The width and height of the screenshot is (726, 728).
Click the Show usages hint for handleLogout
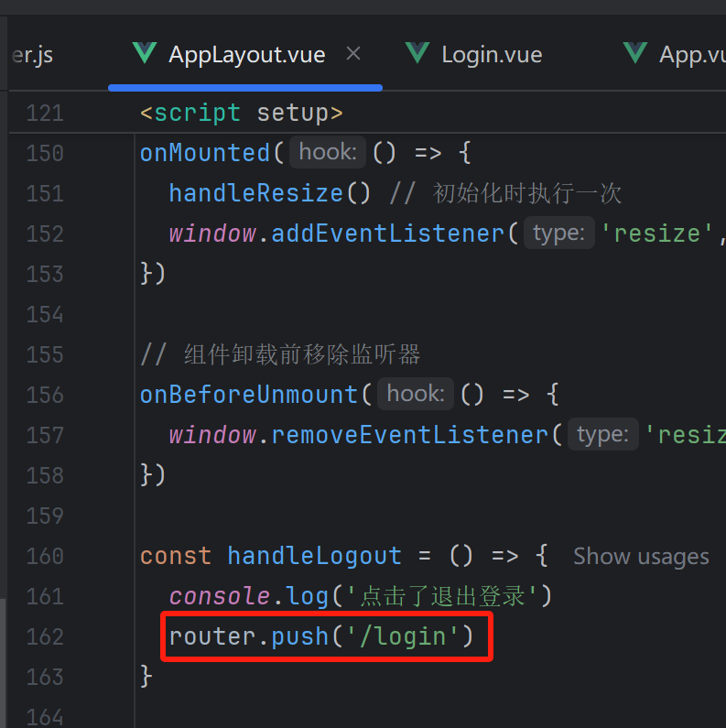pos(641,556)
